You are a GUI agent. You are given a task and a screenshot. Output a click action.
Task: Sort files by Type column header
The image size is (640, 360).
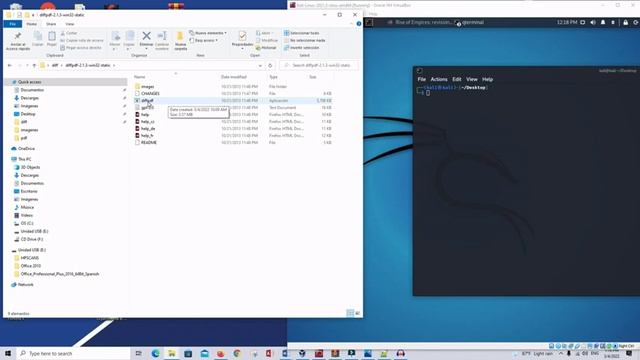273,77
